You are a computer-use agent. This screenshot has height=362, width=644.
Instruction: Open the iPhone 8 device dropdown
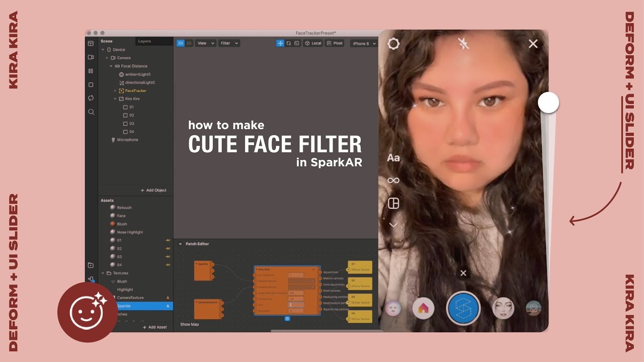coord(364,44)
